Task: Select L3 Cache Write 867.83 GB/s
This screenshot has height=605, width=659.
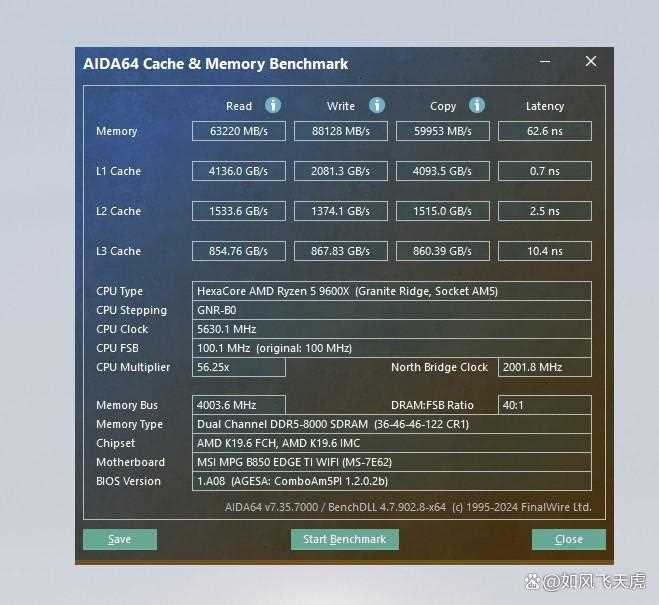Action: pos(341,251)
